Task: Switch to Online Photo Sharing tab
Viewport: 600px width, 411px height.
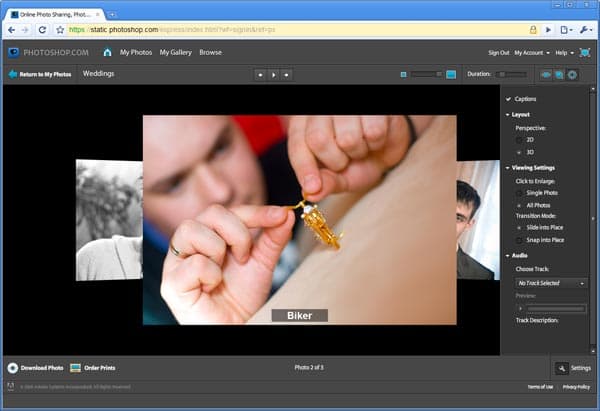Action: pyautogui.click(x=54, y=15)
